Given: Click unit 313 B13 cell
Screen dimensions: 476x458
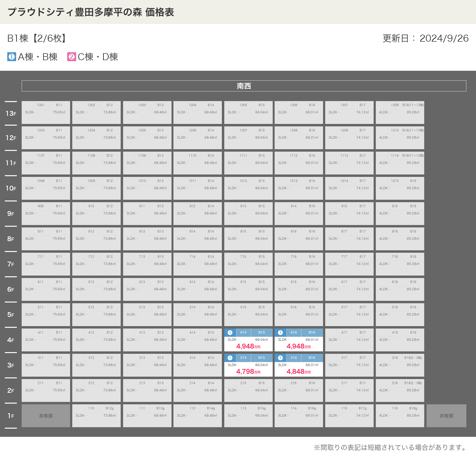Looking at the screenshot, I should pos(147,365).
